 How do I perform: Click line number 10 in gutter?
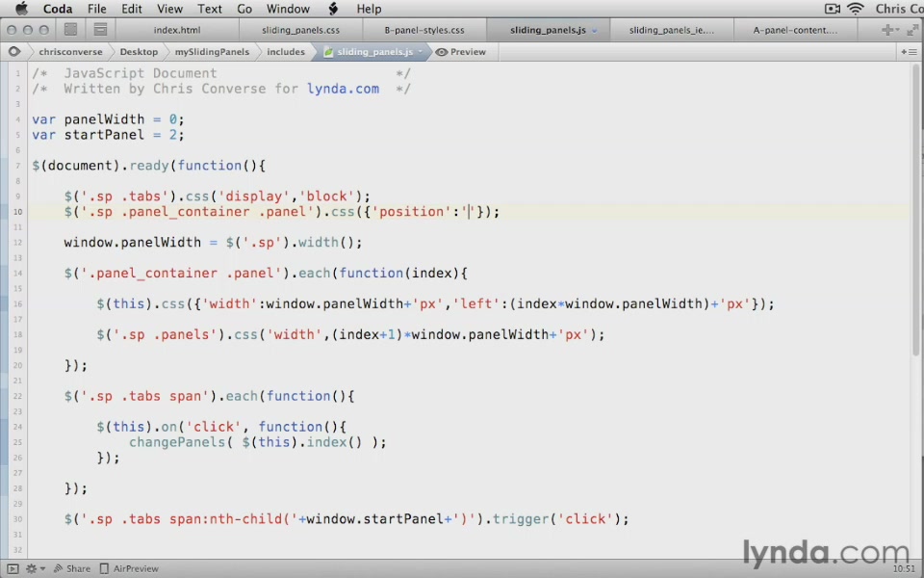click(x=17, y=212)
